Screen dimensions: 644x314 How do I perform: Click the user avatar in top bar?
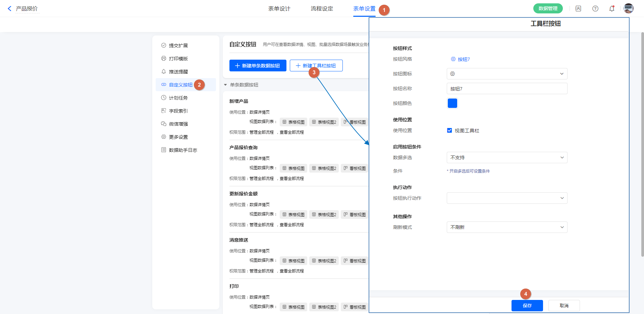[628, 9]
